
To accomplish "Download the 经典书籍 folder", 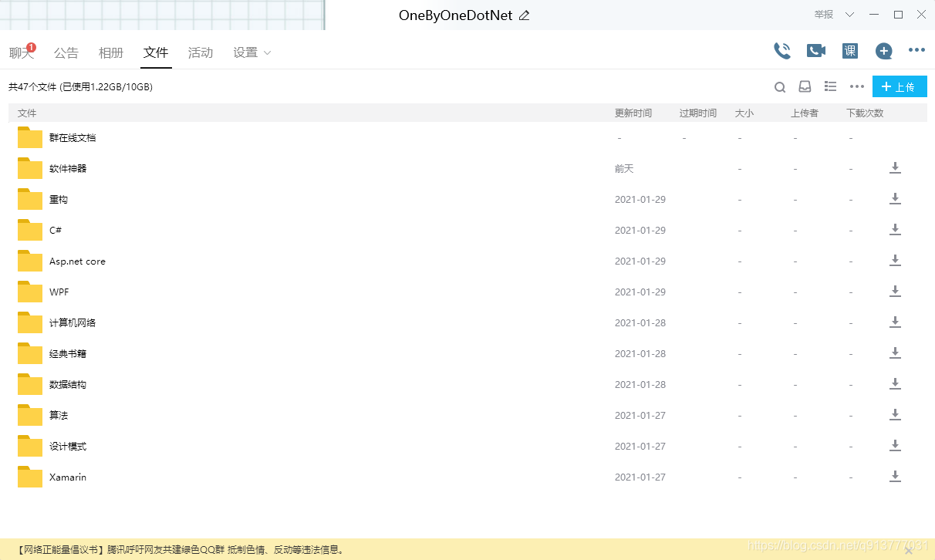I will (895, 353).
